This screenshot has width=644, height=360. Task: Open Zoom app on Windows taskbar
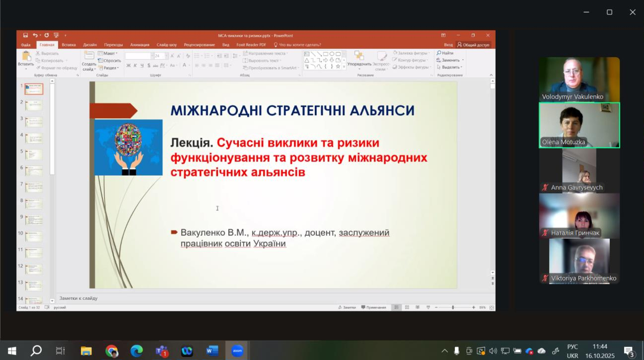(237, 351)
